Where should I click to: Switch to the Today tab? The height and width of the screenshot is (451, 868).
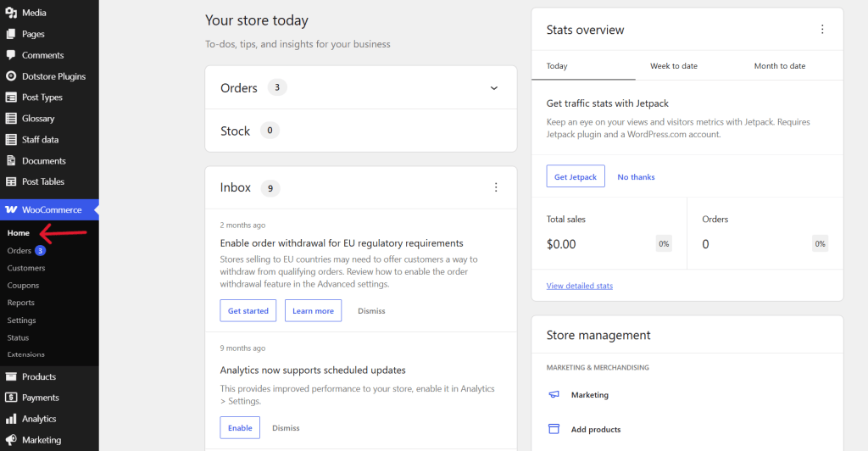(x=583, y=66)
